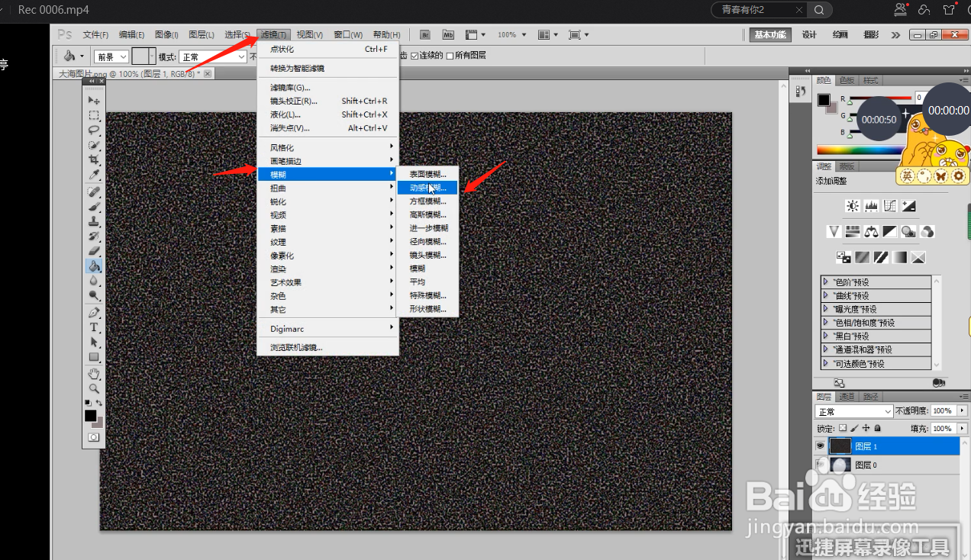Select the Paint Bucket tool

(94, 266)
